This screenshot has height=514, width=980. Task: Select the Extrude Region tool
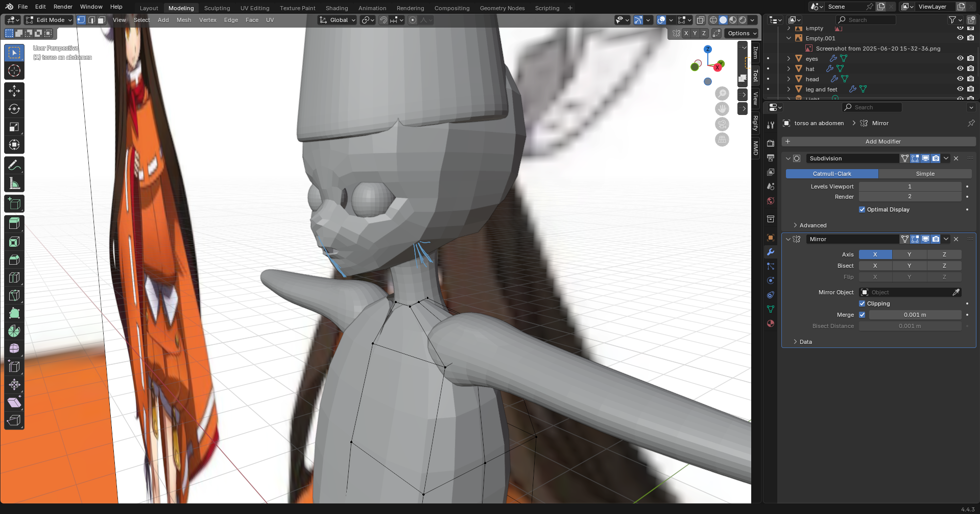[x=14, y=224]
